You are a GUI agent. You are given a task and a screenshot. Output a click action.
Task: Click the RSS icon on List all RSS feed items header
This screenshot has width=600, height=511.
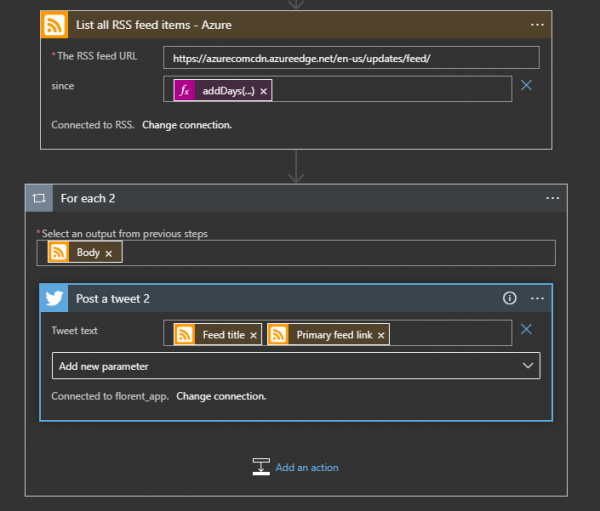tap(54, 25)
